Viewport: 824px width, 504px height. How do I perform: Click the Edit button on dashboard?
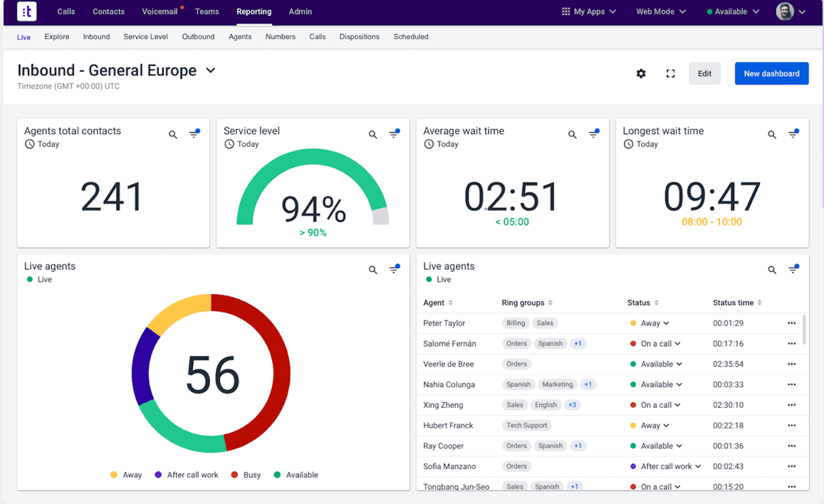point(705,74)
